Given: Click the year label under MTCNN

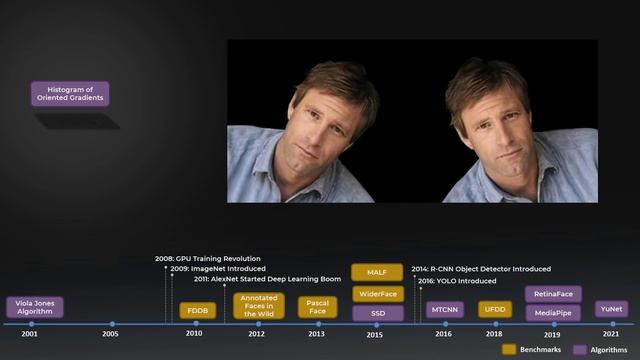Looking at the screenshot, I should pos(443,334).
